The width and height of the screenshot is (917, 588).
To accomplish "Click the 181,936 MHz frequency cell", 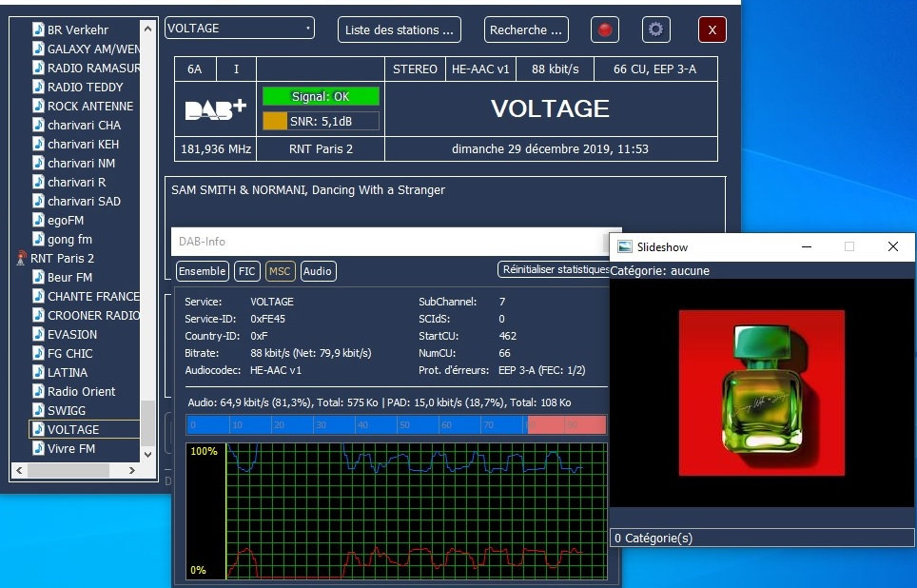I will click(x=216, y=149).
